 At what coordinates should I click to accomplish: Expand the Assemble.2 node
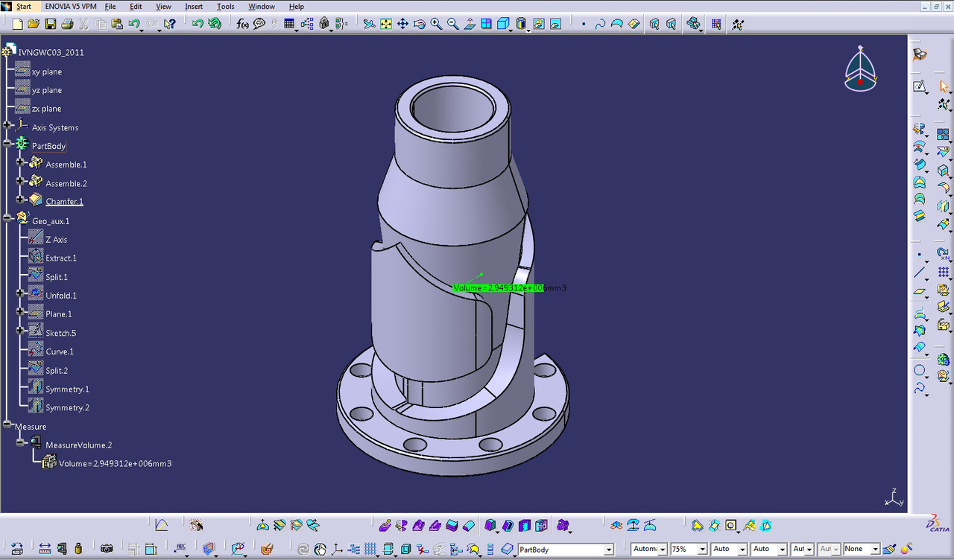(x=20, y=181)
